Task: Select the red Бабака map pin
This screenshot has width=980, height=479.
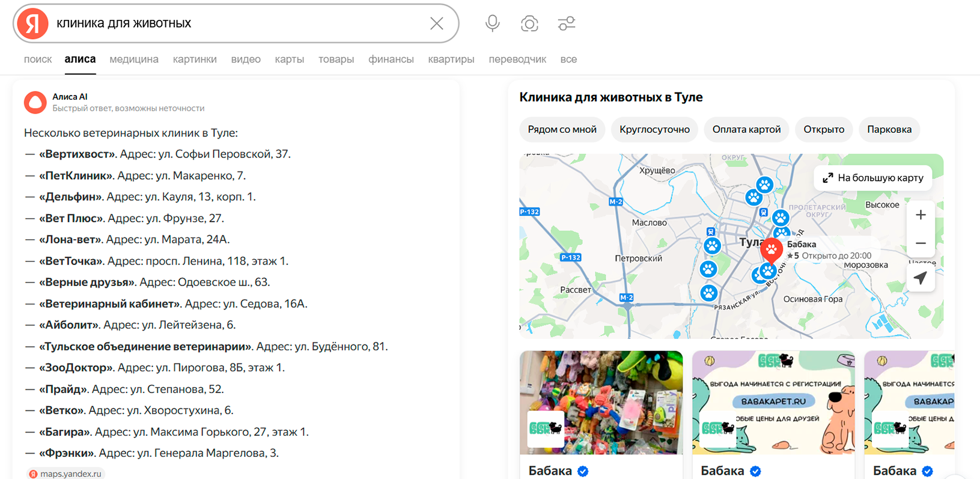Action: (x=771, y=249)
